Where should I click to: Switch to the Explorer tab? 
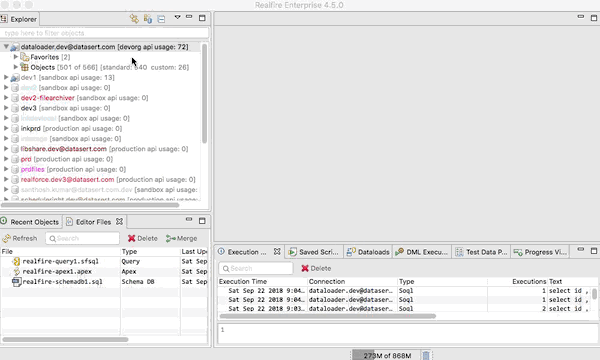click(x=19, y=19)
